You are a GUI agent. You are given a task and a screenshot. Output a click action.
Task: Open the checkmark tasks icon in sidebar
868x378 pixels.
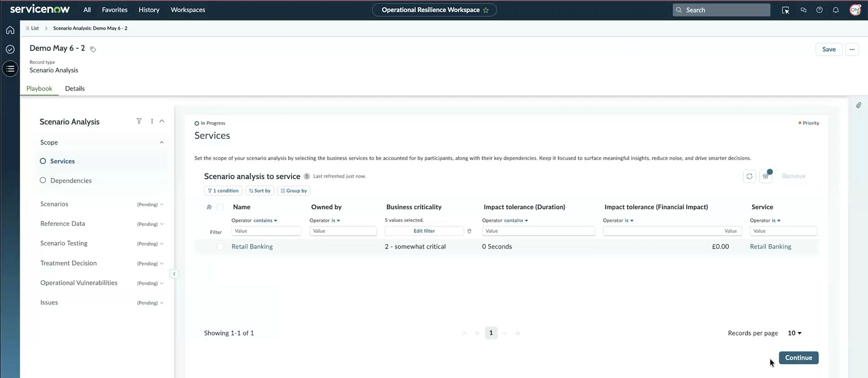10,49
